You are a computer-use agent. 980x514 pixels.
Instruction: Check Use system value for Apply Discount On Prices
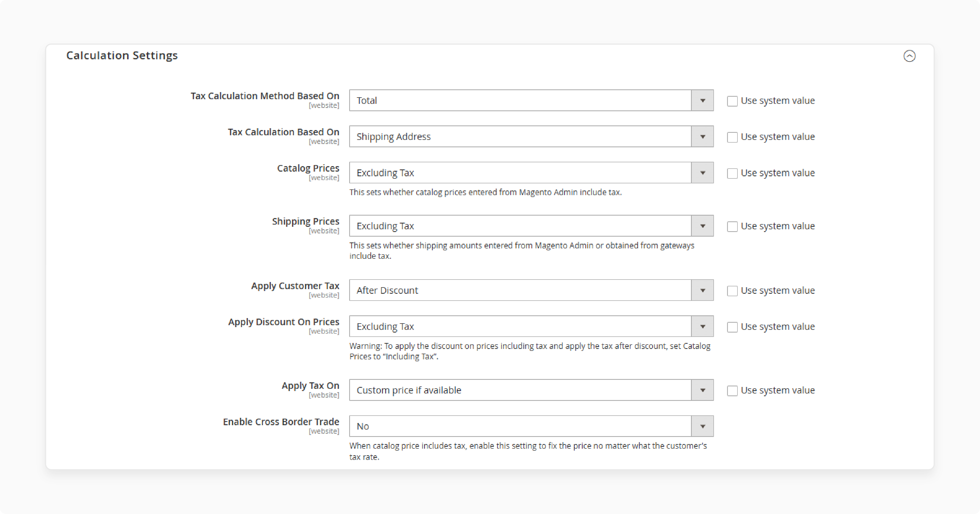coord(732,327)
